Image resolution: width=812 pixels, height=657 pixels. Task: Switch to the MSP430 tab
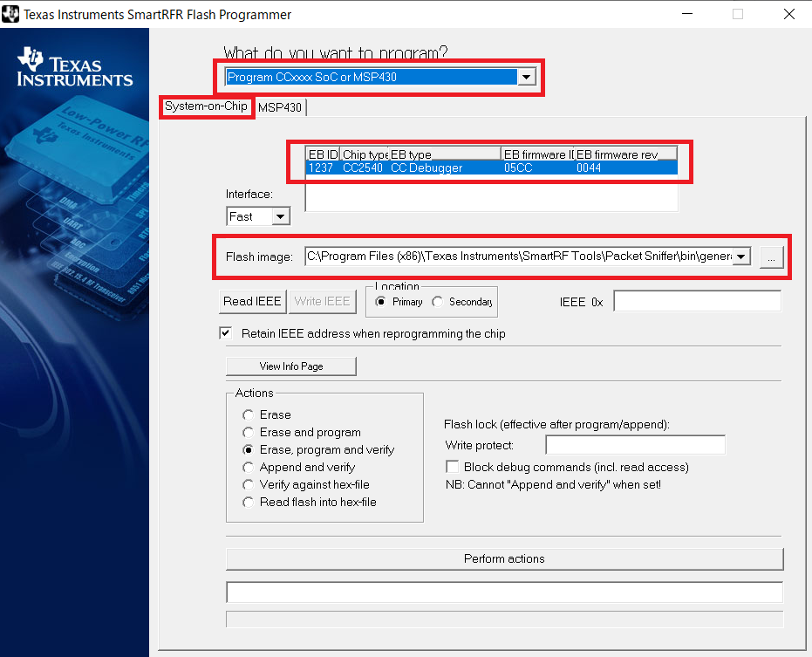click(x=280, y=108)
